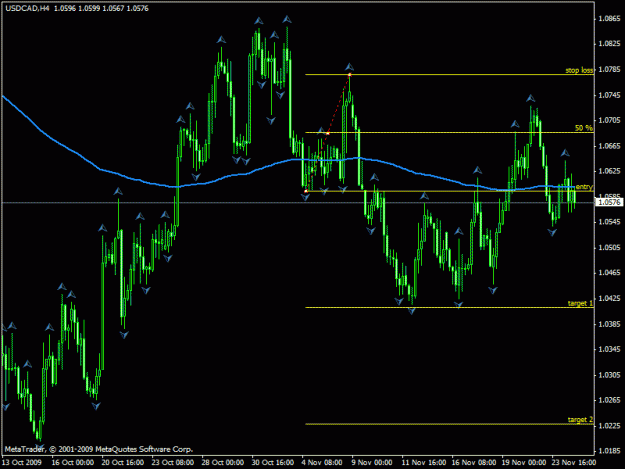This screenshot has height=469, width=625.
Task: Click the trend line anchor at the stop loss high
Action: point(349,75)
